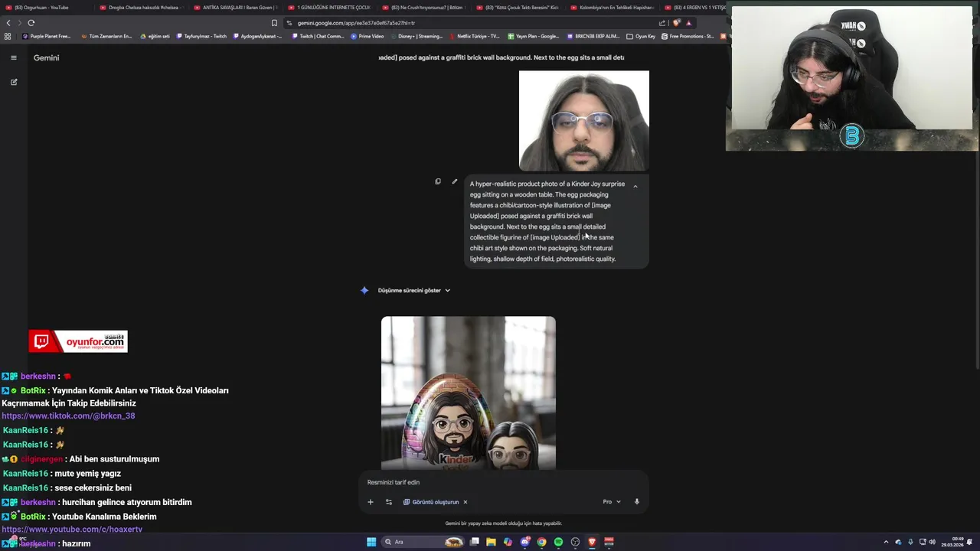The height and width of the screenshot is (551, 980).
Task: Open the volume control in system tray
Action: pos(932,542)
